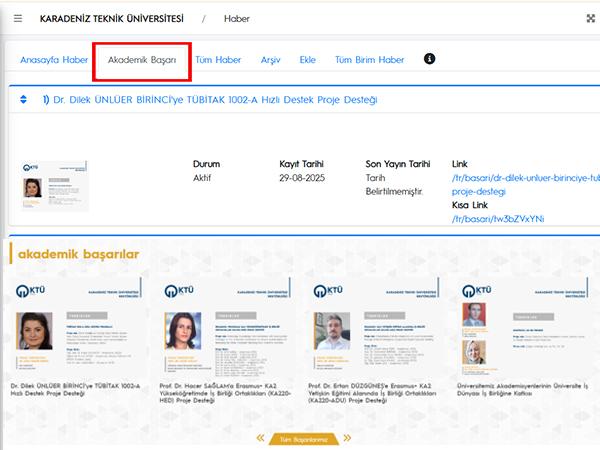Click the Son Yayın Tarihi label
This screenshot has height=450, width=600.
398,164
